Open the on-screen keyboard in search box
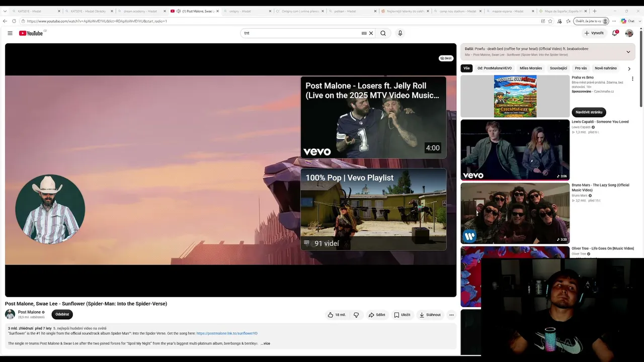The image size is (644, 362). pos(364,33)
